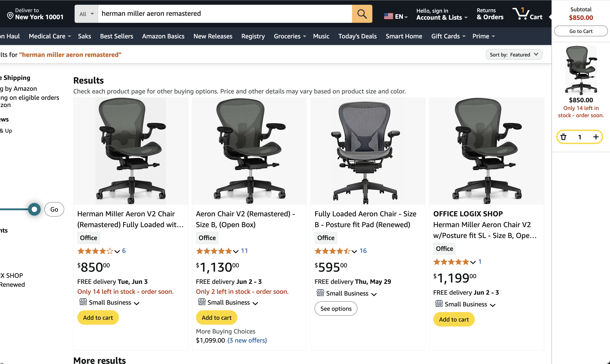The width and height of the screenshot is (610, 364).
Task: Add the $1,130 Aeron chair to cart
Action: pyautogui.click(x=216, y=318)
